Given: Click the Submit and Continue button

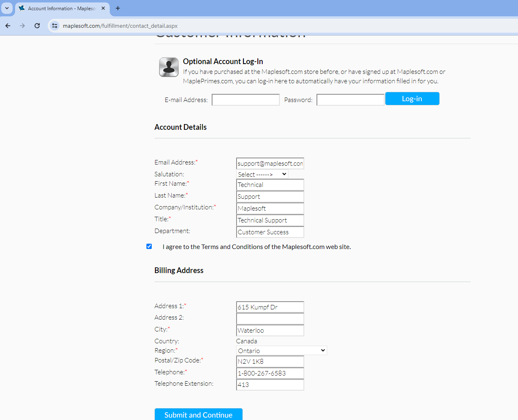Looking at the screenshot, I should pyautogui.click(x=198, y=414).
